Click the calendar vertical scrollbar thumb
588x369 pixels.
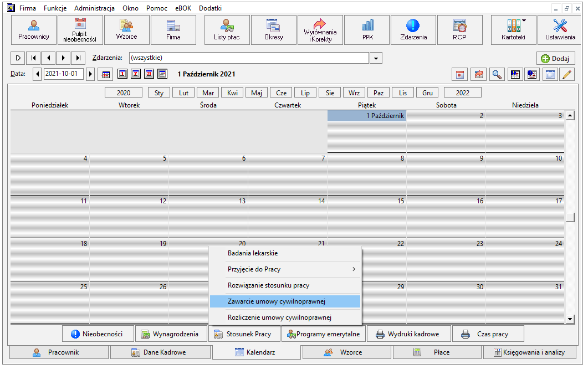tap(570, 217)
